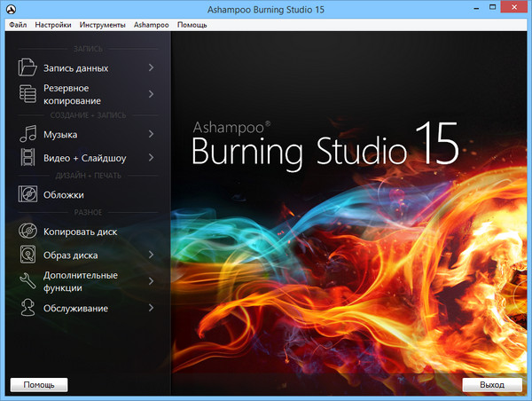The height and width of the screenshot is (401, 532).
Task: Open the Файл menu
Action: (18, 25)
